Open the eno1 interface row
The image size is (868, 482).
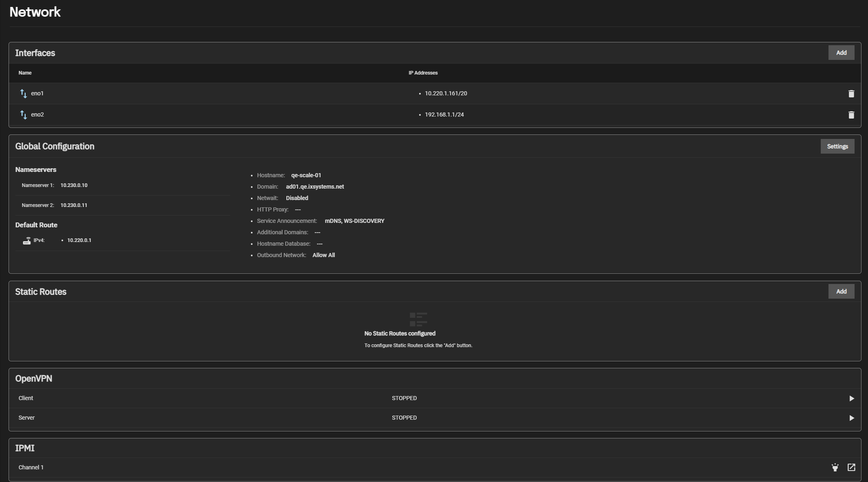(x=37, y=93)
